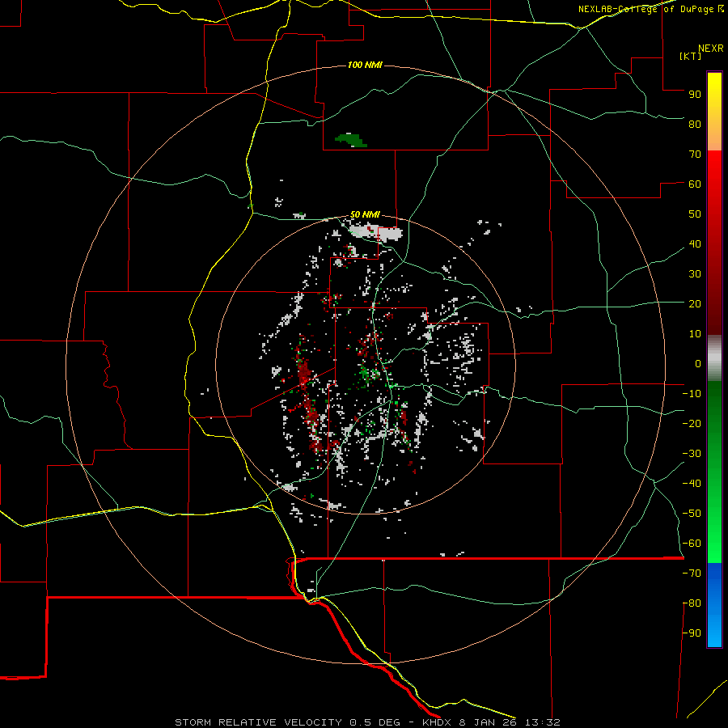Image resolution: width=728 pixels, height=728 pixels.
Task: Click the 20 value on the velocity scale
Action: (x=695, y=303)
